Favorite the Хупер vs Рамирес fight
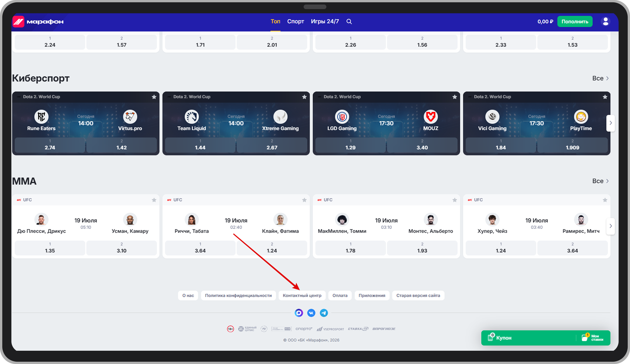630x364 pixels. 605,200
